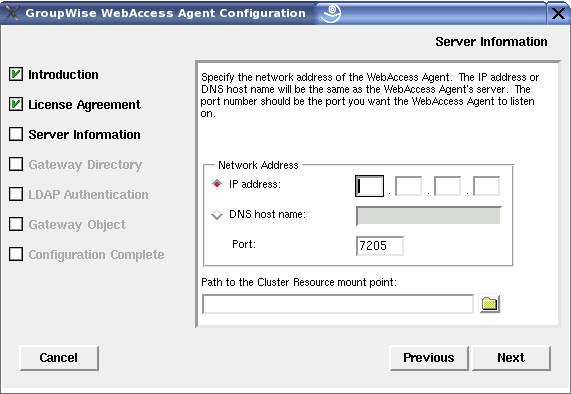Select the DNS host name radio button
The width and height of the screenshot is (571, 394).
click(x=217, y=214)
